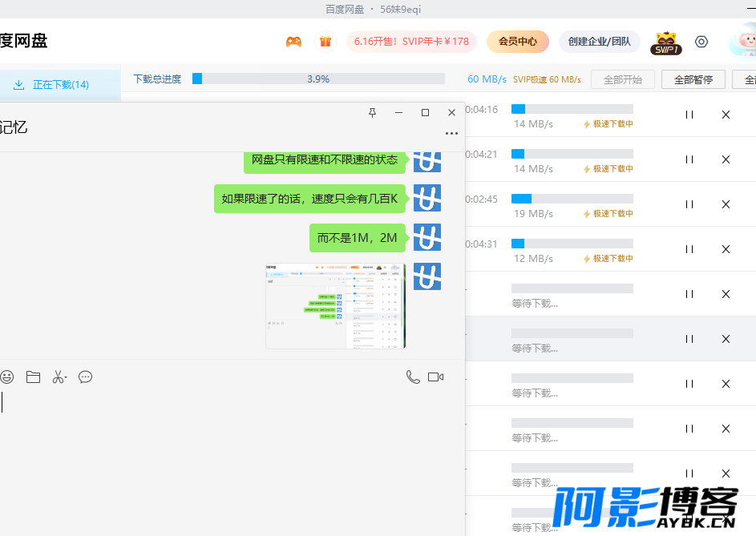Click the 下载总进度 progress bar

(318, 79)
